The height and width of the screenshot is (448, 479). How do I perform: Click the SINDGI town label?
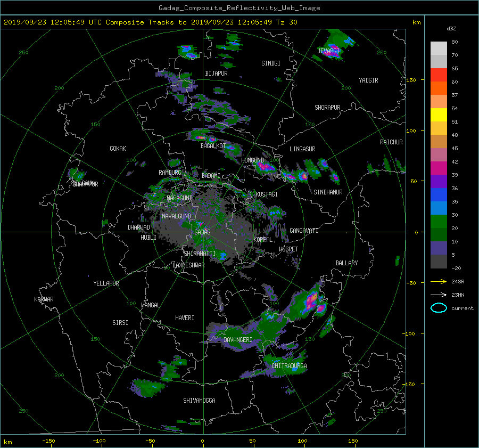click(271, 63)
